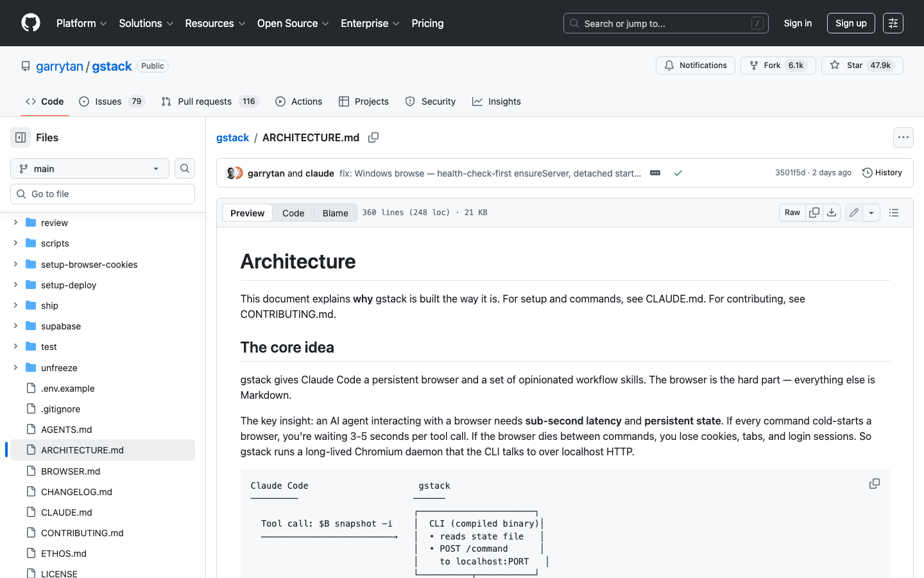Expand the setup-browser-cookies folder
Screen dimensions: 924x578
pyautogui.click(x=15, y=264)
